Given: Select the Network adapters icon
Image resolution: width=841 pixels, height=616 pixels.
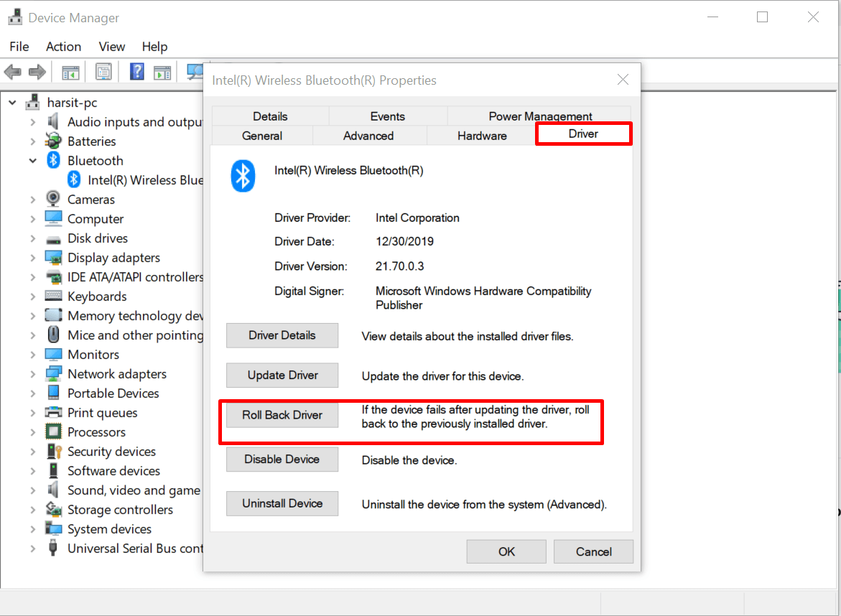Looking at the screenshot, I should [x=54, y=373].
